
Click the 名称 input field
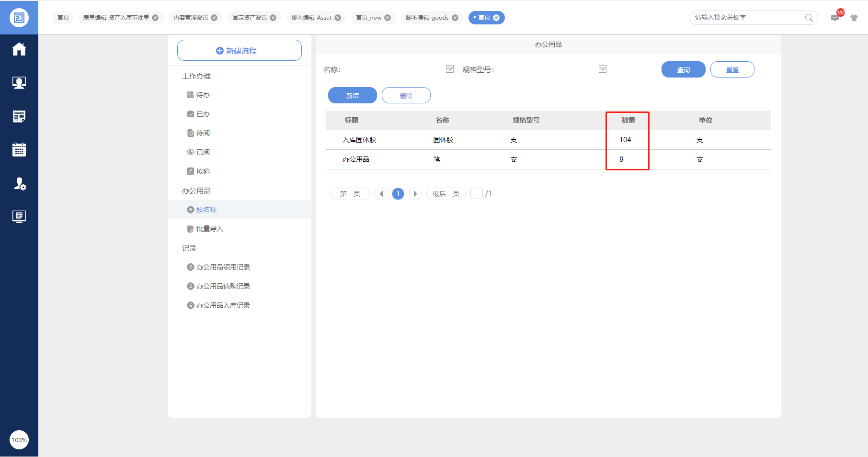pos(395,69)
